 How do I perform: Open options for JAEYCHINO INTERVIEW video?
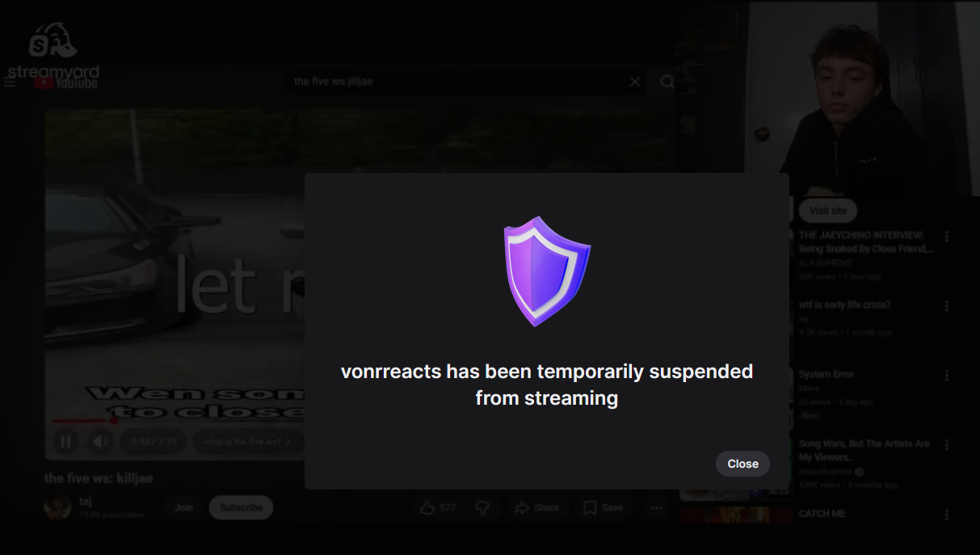point(947,237)
